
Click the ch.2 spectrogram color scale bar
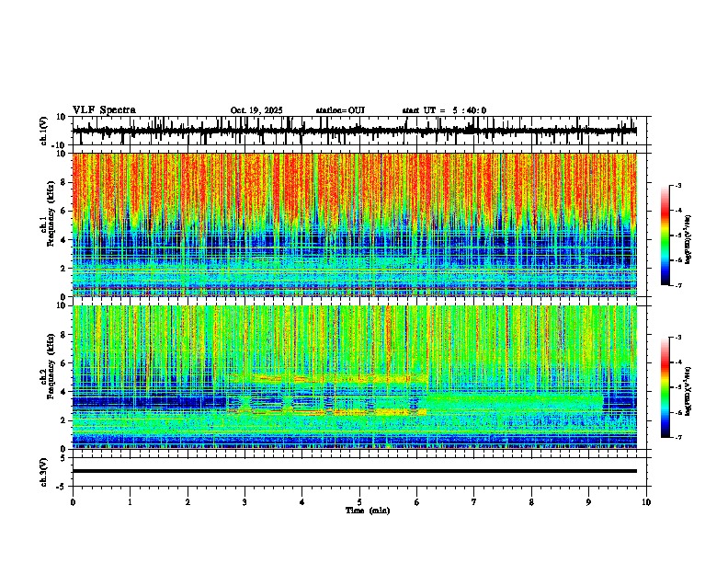(665, 387)
